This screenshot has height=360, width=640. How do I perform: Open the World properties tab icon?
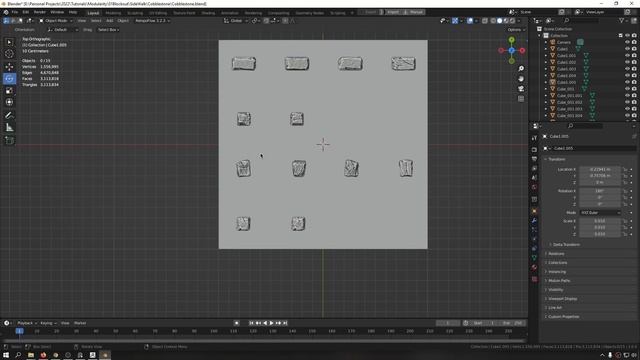point(534,187)
